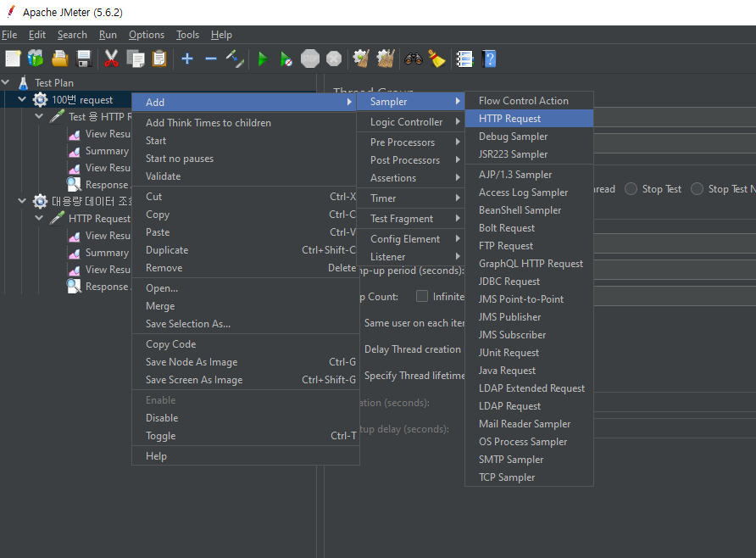
Task: Open the Test Fragment submenu
Action: pos(410,219)
